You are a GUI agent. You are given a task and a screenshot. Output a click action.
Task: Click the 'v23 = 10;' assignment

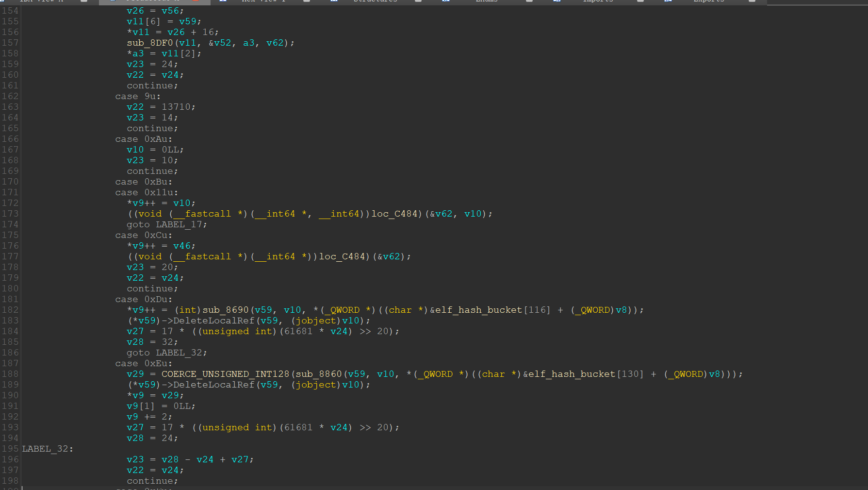pyautogui.click(x=152, y=160)
